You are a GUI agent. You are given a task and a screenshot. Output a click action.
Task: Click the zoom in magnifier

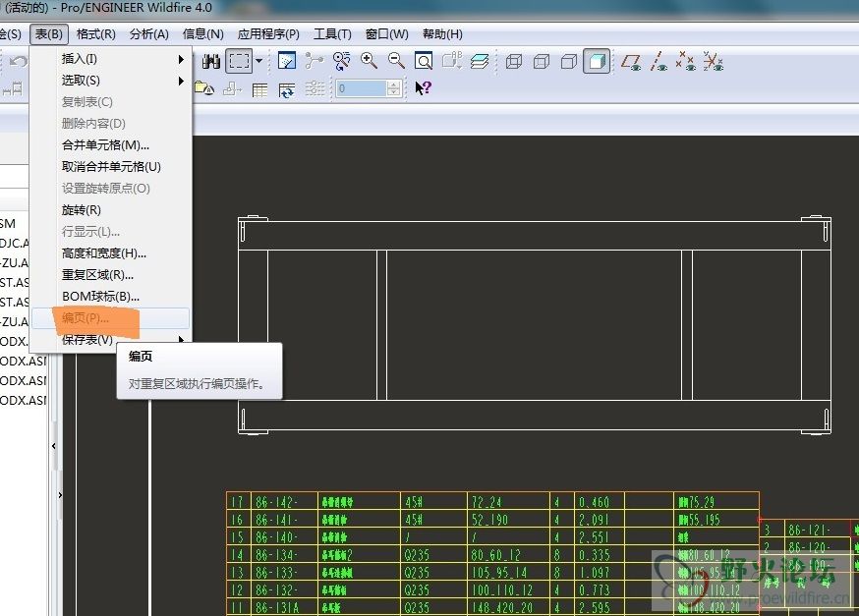369,61
